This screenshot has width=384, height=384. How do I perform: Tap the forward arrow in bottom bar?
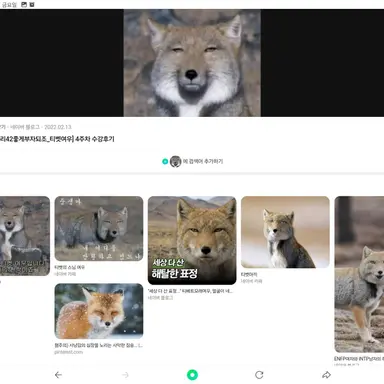125,375
